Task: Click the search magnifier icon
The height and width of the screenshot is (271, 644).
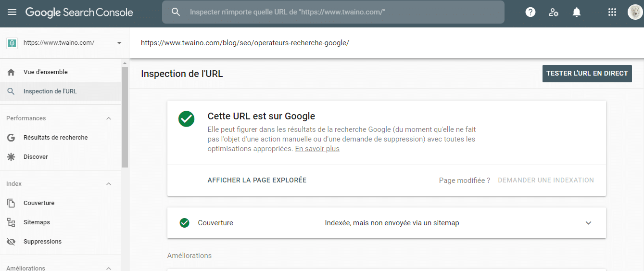Action: [x=176, y=12]
